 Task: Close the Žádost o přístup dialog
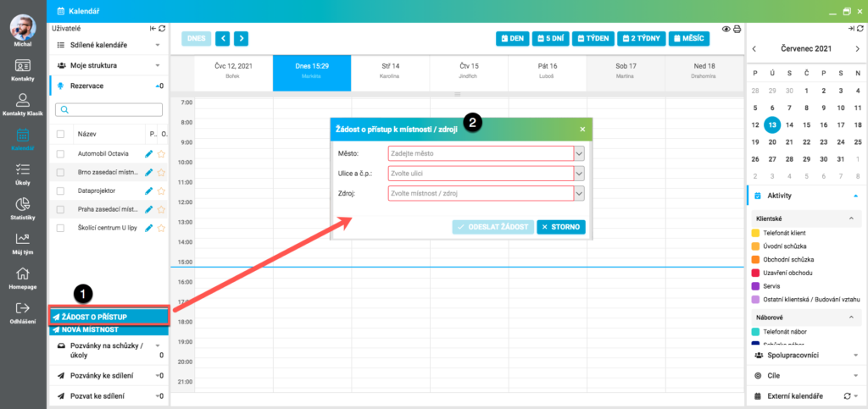pyautogui.click(x=582, y=130)
